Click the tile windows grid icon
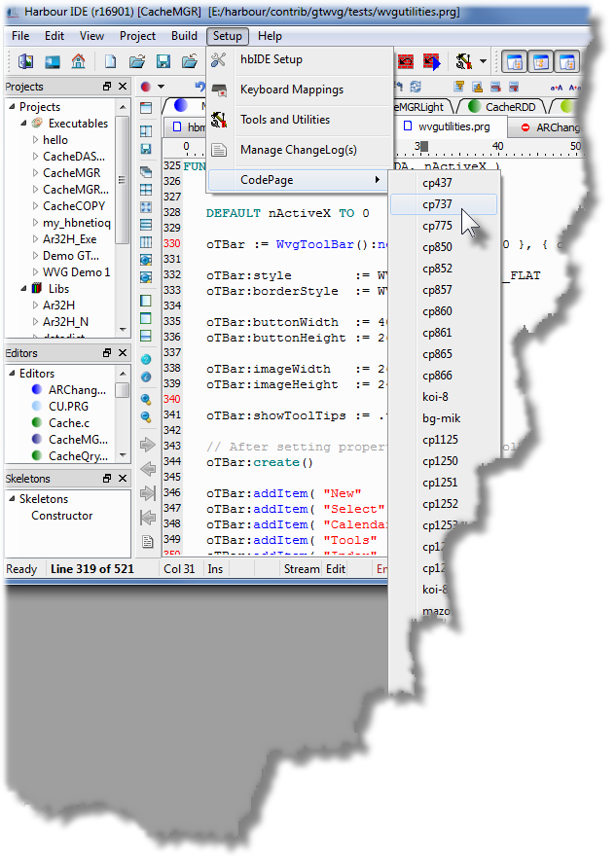 click(x=146, y=190)
